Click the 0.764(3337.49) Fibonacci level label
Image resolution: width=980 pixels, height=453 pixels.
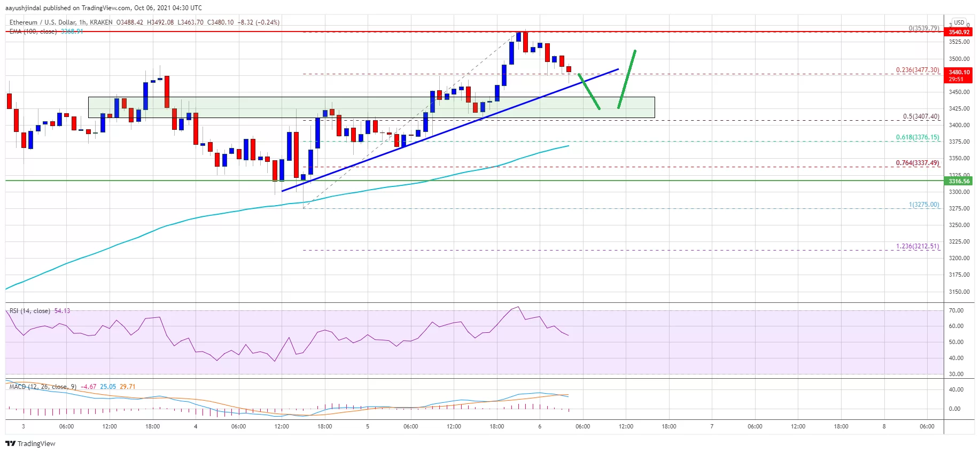(917, 163)
